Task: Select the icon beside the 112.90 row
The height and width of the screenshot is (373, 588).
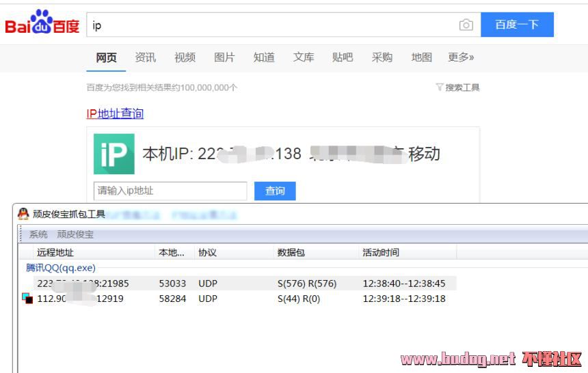Action: [x=27, y=298]
